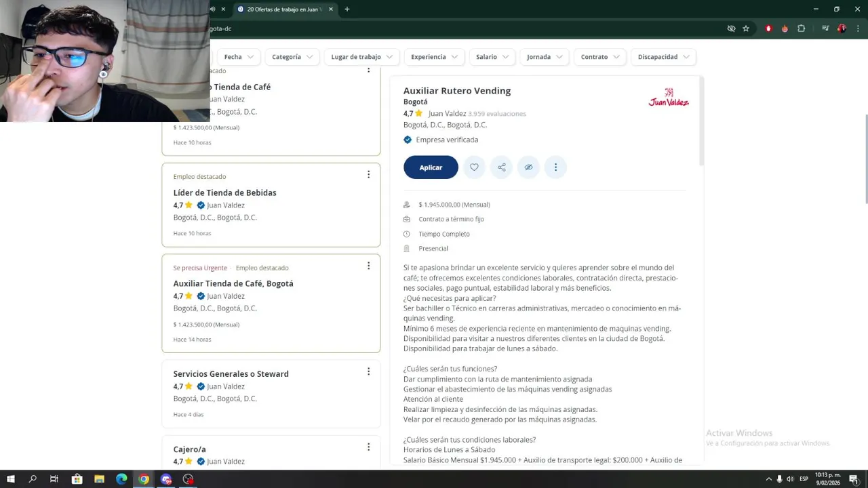The width and height of the screenshot is (868, 488).
Task: Open the Windows Start menu
Action: 11,479
